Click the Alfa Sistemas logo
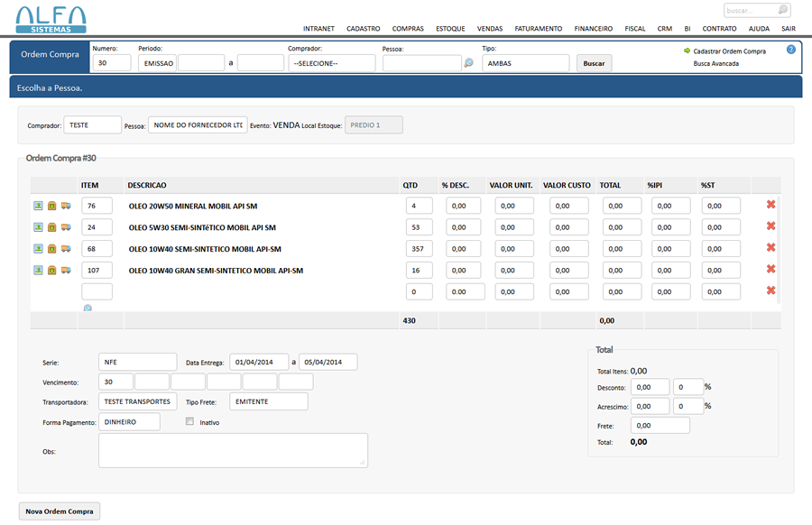812x525 pixels. point(51,20)
